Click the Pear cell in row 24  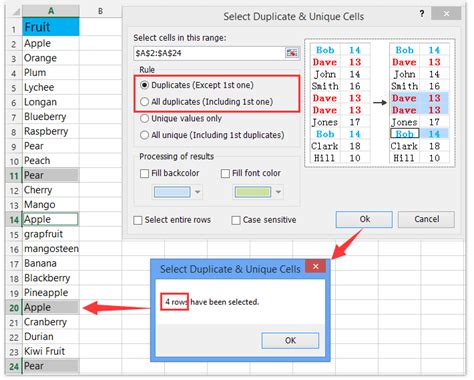[51, 366]
